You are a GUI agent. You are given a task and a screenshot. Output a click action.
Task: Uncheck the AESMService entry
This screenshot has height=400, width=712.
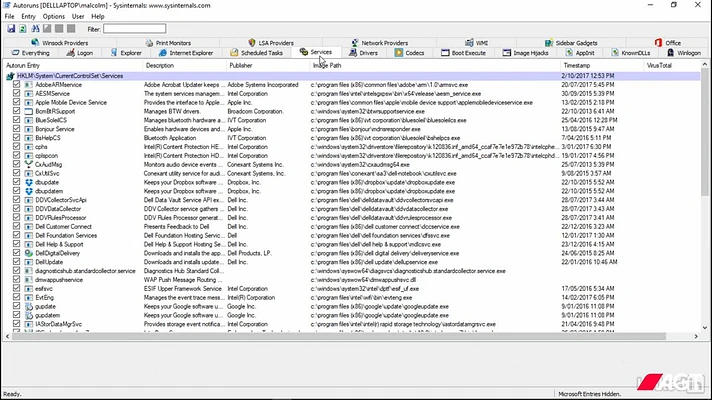[16, 94]
